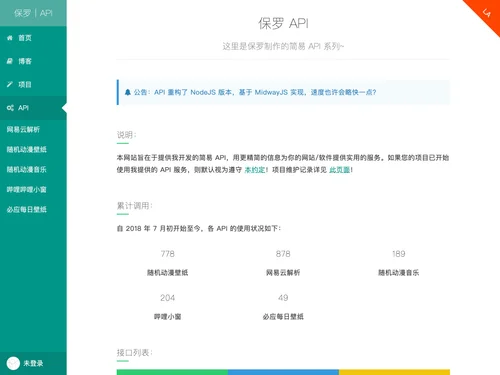Click the call count 49
Viewport: 500px width, 375px height.
(x=283, y=298)
